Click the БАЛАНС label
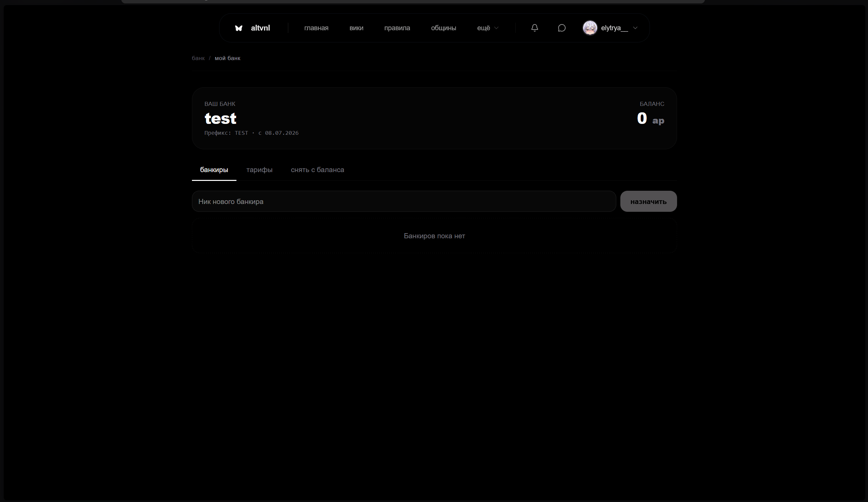Viewport: 868px width, 502px height. [652, 104]
